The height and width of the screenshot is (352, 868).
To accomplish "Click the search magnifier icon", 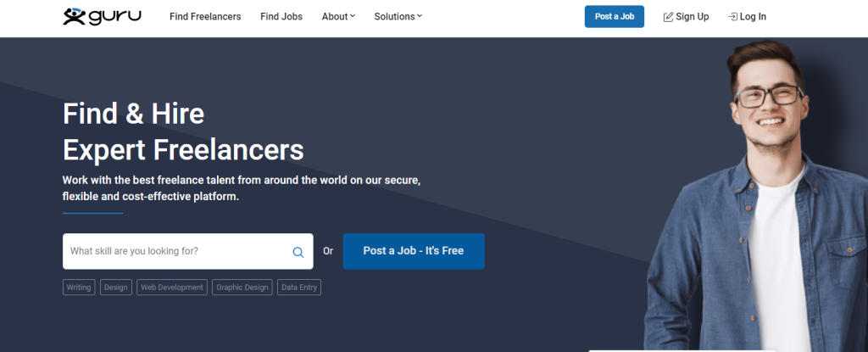I will [298, 252].
